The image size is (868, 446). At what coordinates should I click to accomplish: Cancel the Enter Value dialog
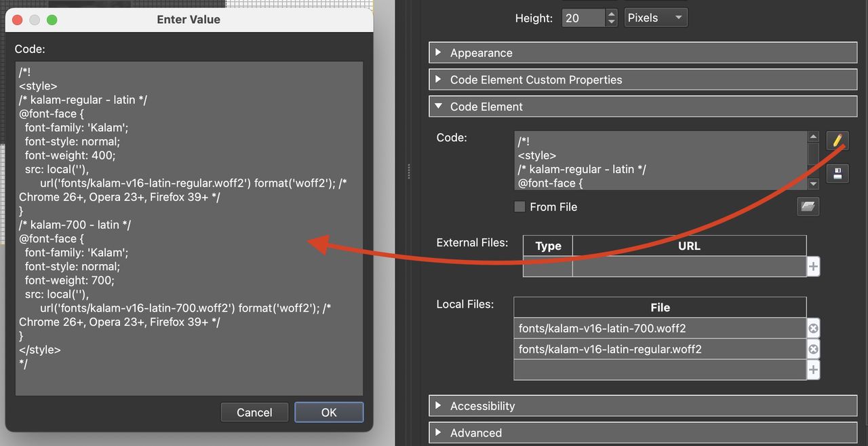click(254, 412)
